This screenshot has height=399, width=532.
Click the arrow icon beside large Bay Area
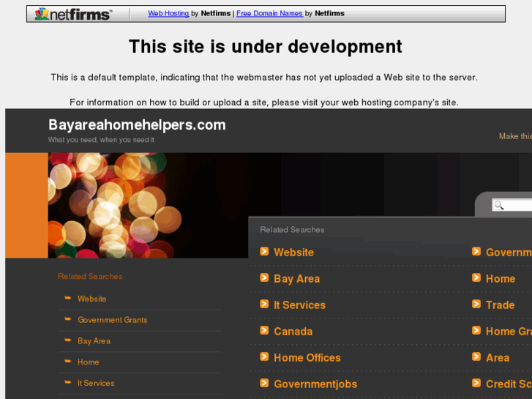click(x=264, y=277)
